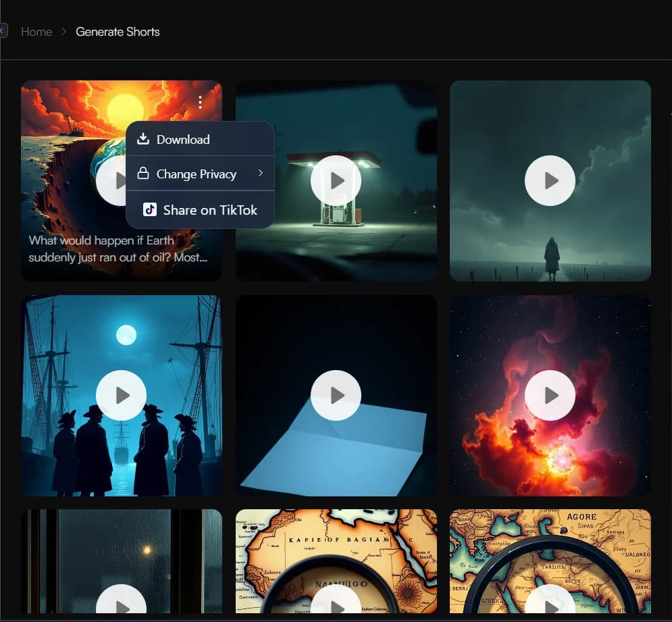Play the glowing nebula video
This screenshot has width=672, height=622.
click(550, 395)
